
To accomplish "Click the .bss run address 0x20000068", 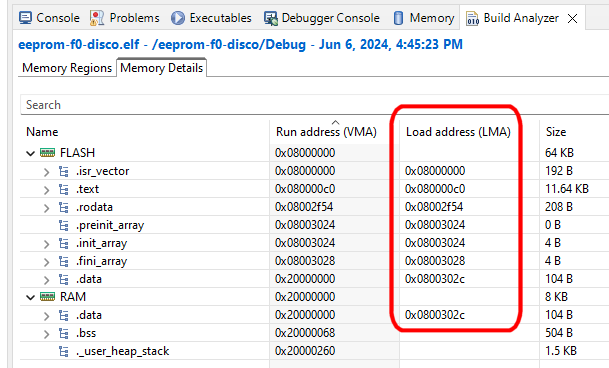I will click(305, 333).
